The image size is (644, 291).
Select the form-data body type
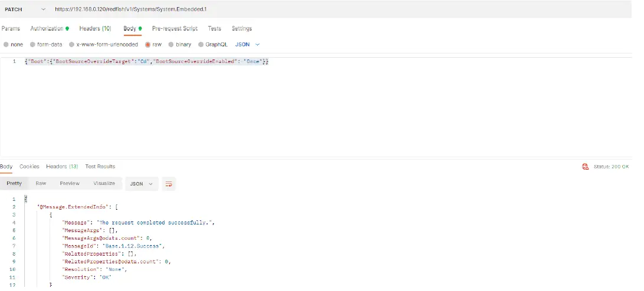click(33, 44)
